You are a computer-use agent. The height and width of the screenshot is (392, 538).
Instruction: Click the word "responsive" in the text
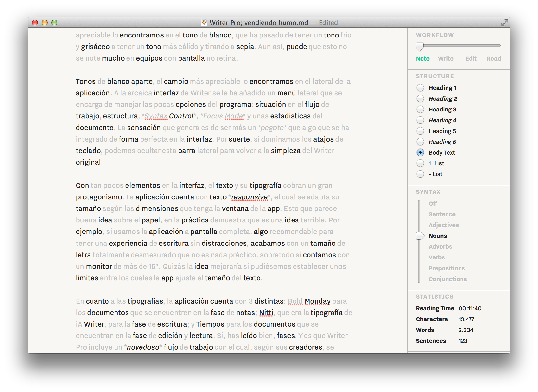pyautogui.click(x=249, y=197)
